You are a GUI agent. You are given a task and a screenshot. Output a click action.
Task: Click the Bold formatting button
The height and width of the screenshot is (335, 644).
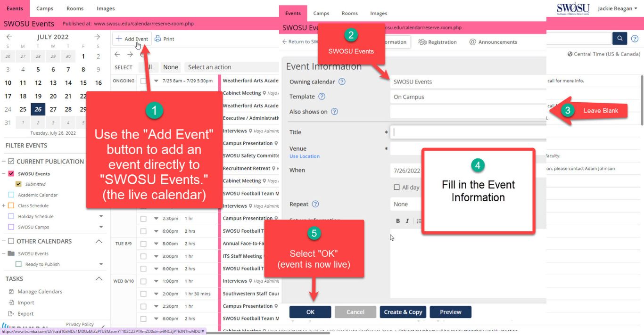tap(398, 221)
